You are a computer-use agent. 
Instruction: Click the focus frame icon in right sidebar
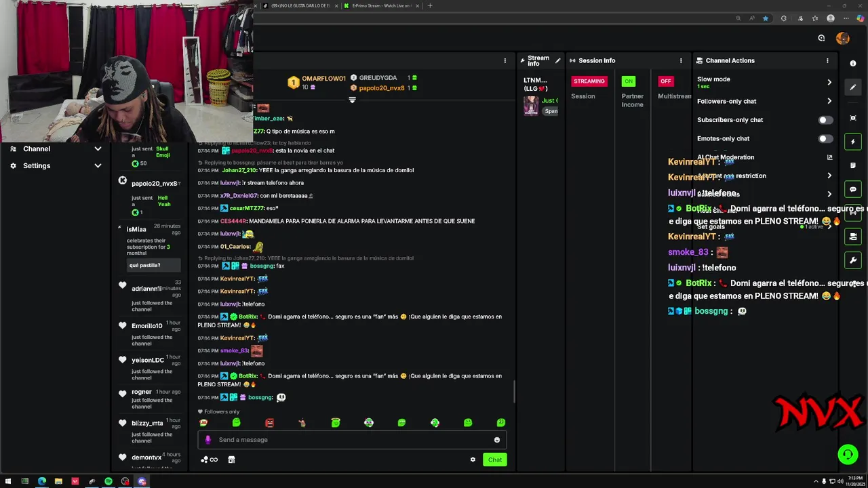pos(853,118)
